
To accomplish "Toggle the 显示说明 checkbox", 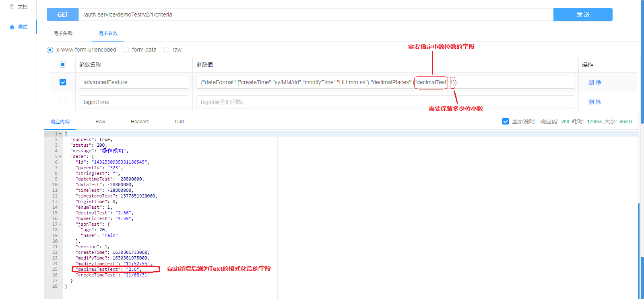I will [506, 121].
